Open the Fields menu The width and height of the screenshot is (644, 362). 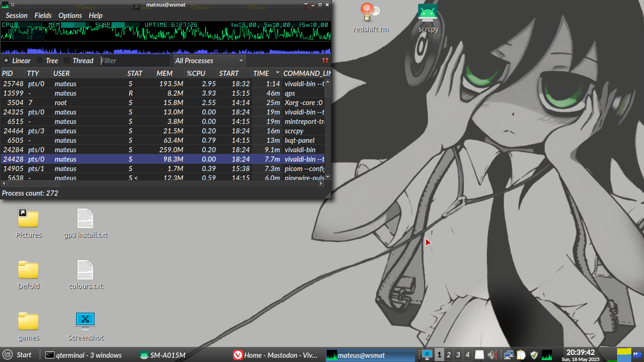click(x=43, y=16)
